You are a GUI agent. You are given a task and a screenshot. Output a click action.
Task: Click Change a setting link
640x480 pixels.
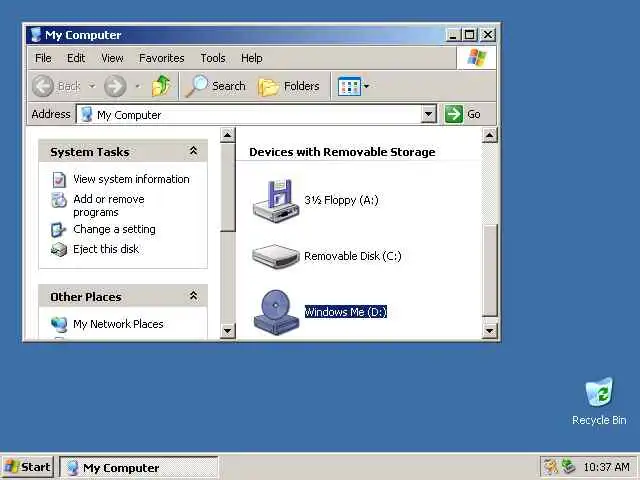coord(114,229)
